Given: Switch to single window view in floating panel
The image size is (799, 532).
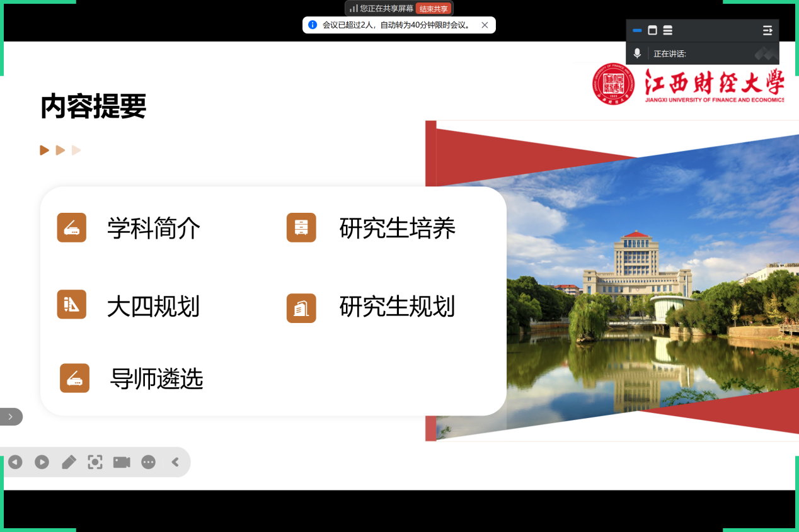Looking at the screenshot, I should tap(652, 30).
